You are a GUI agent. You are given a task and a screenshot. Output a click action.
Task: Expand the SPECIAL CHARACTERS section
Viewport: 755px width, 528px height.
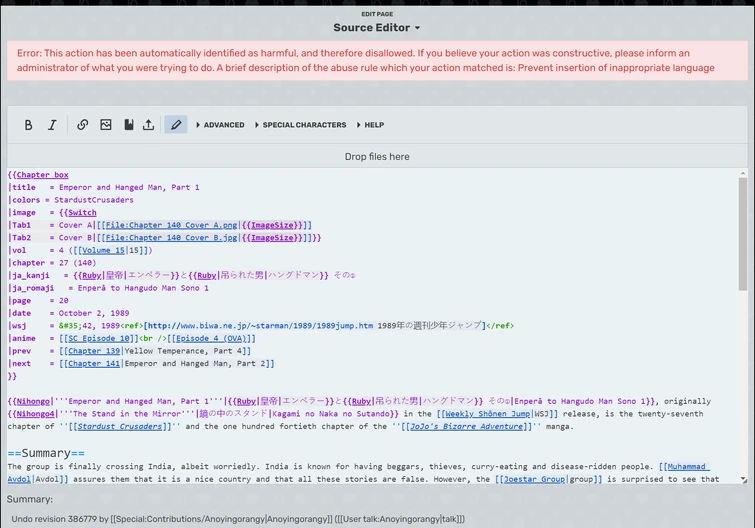(300, 125)
